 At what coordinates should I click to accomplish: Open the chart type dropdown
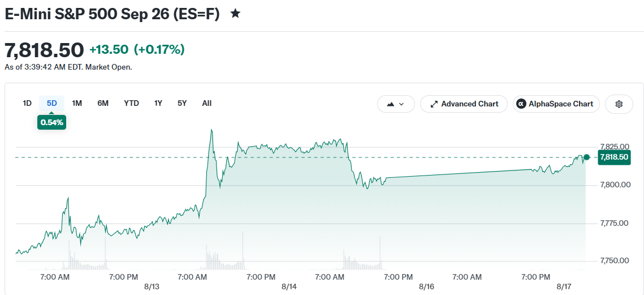[396, 104]
